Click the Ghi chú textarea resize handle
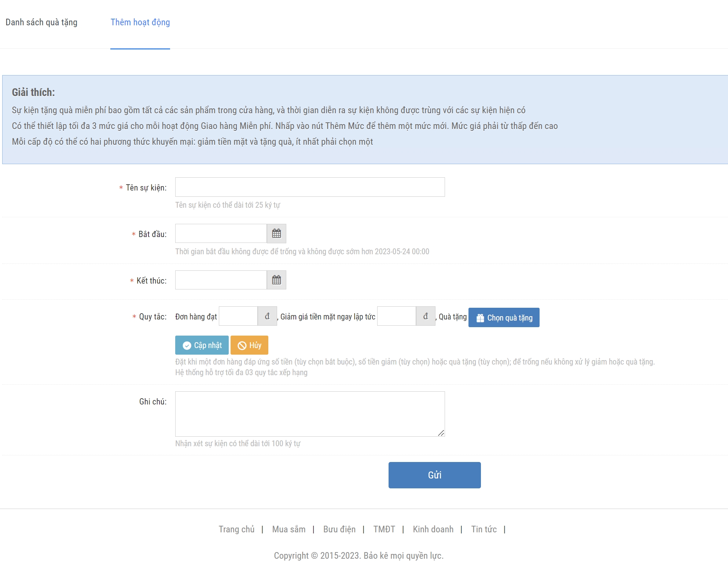The width and height of the screenshot is (728, 562). click(x=441, y=433)
